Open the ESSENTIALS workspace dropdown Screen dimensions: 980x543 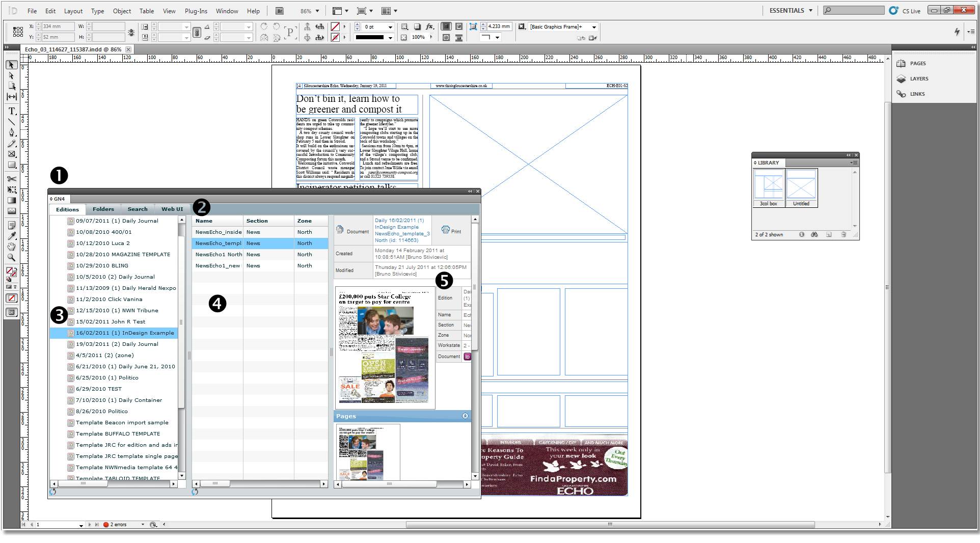pos(791,10)
